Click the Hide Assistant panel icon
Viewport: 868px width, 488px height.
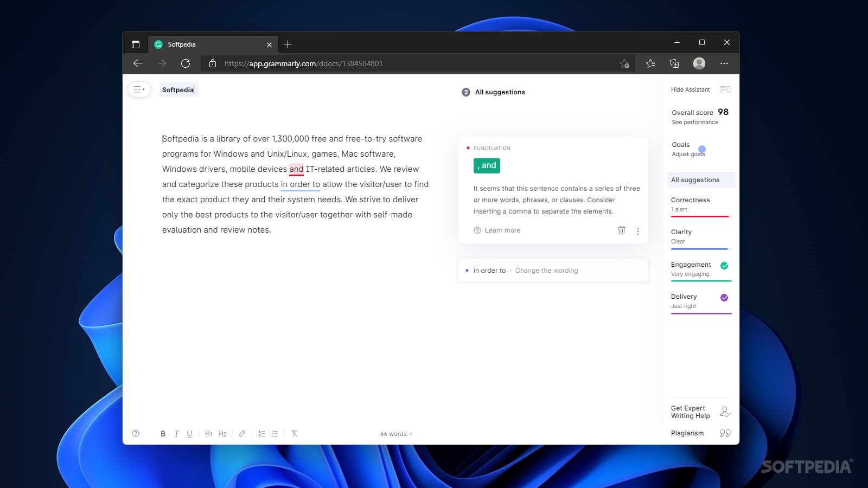[725, 89]
